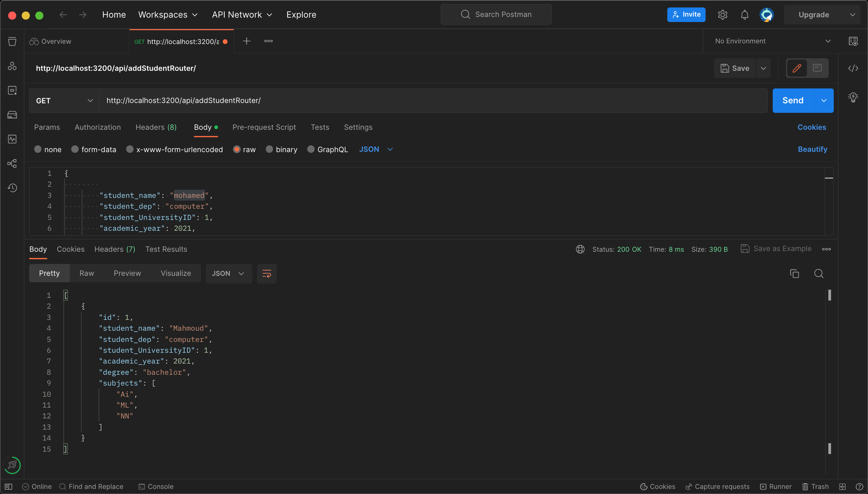The image size is (868, 494).
Task: Open the Flows sidebar icon
Action: pyautogui.click(x=12, y=164)
